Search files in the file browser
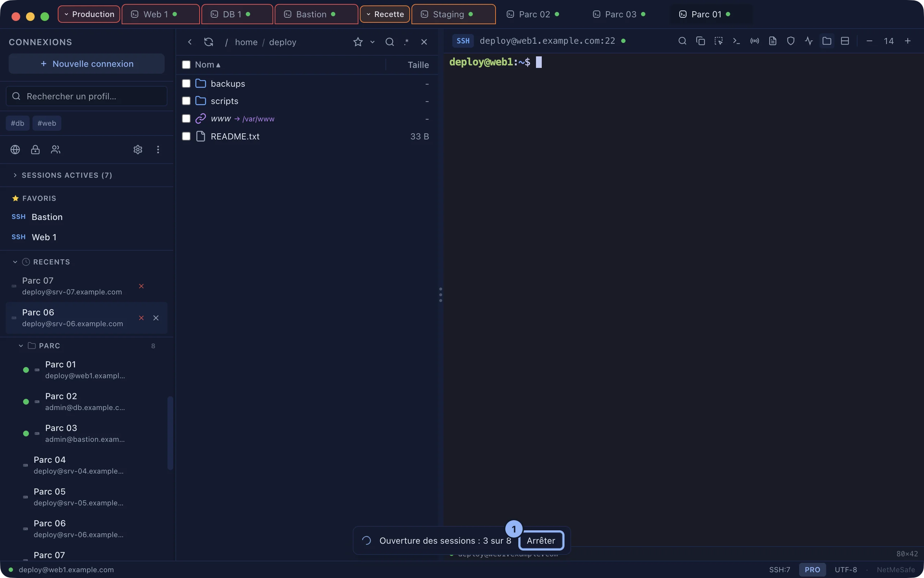924x578 pixels. [389, 42]
